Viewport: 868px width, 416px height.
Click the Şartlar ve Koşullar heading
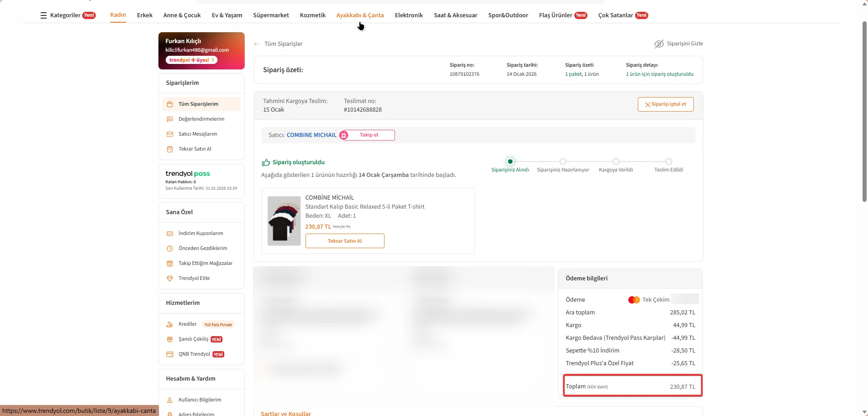[286, 413]
